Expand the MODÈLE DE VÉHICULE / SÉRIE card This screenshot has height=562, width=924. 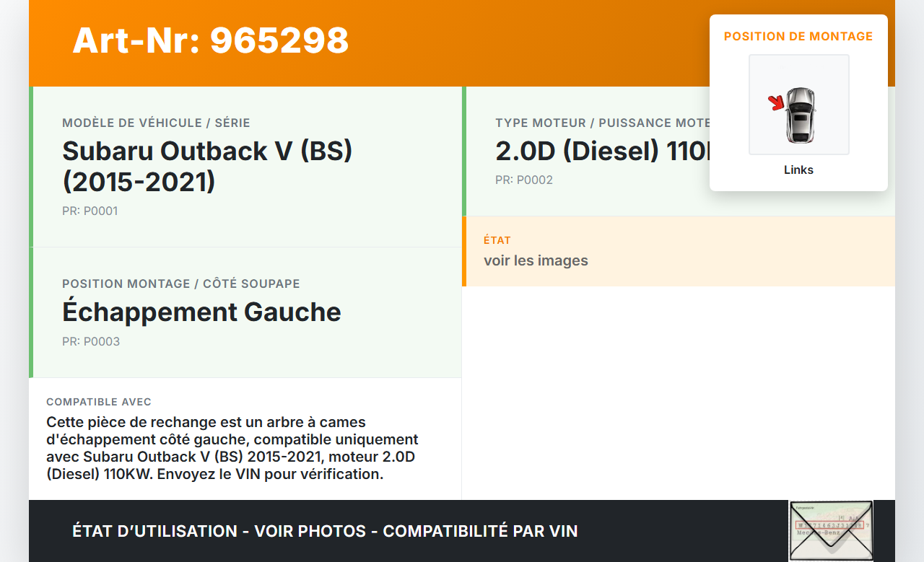click(x=245, y=166)
